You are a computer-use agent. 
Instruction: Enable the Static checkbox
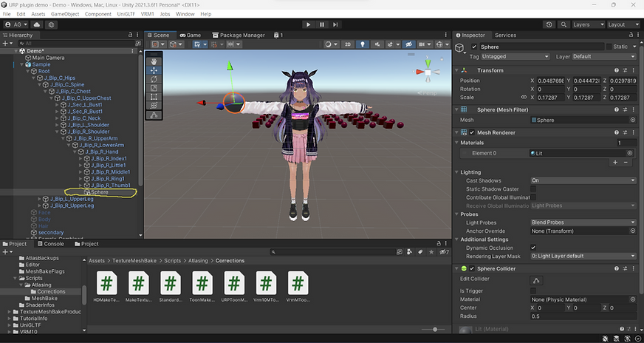(x=609, y=47)
